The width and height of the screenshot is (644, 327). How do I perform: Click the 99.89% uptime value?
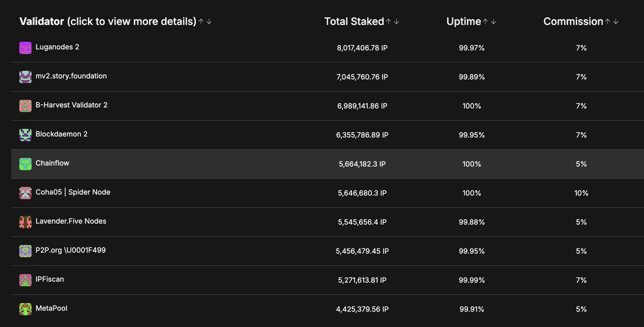[x=472, y=77]
